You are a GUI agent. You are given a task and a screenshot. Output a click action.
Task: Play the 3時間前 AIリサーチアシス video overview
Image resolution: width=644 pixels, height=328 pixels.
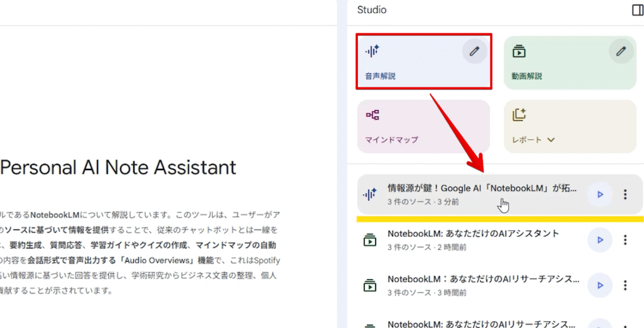click(599, 285)
